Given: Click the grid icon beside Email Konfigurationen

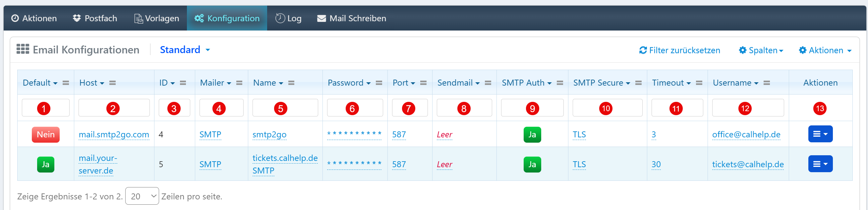Looking at the screenshot, I should pos(23,49).
